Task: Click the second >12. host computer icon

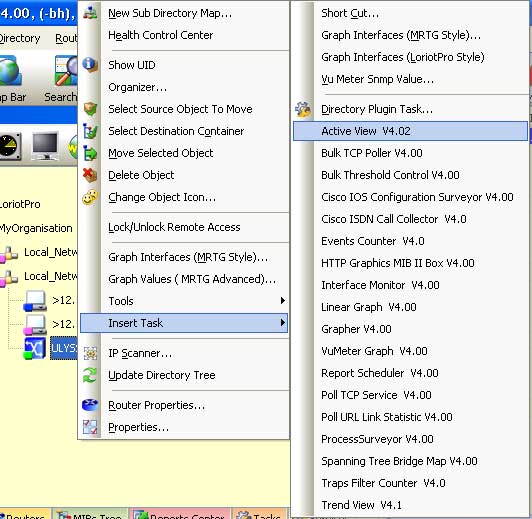Action: coord(35,324)
